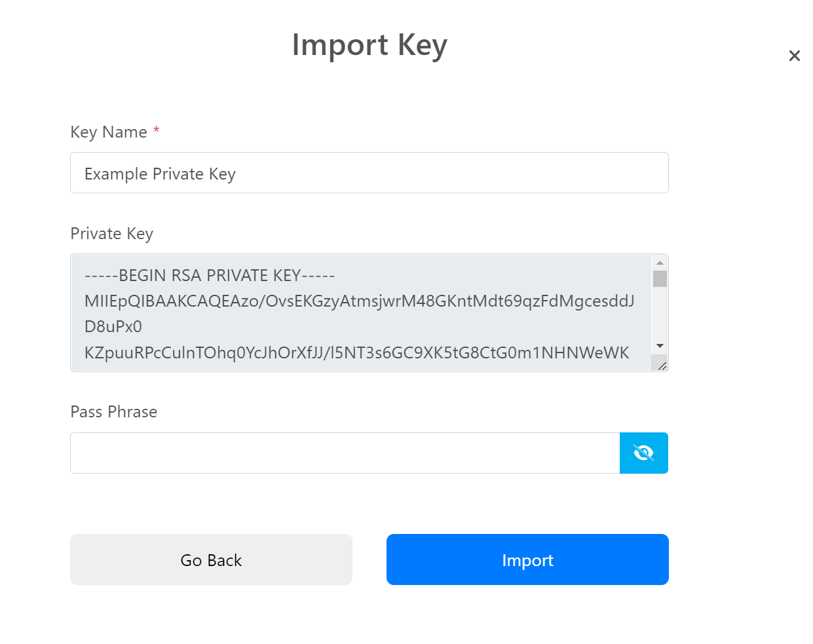Focus the Pass Phrase input field

345,453
